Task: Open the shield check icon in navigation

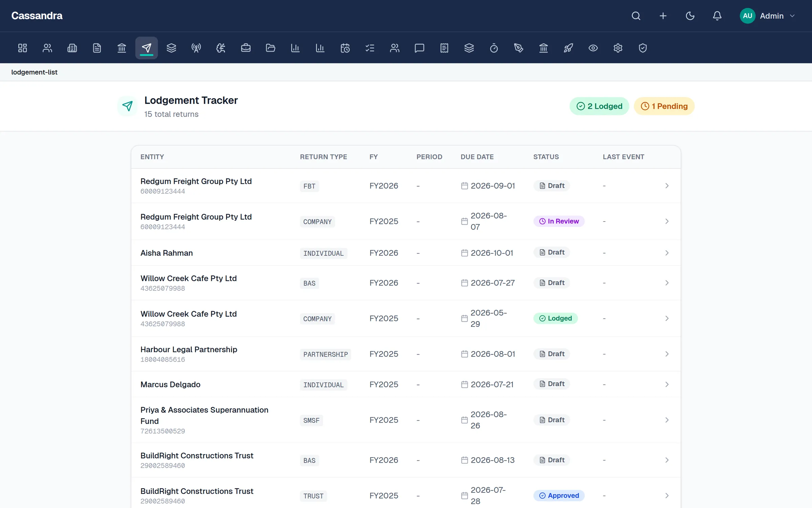Action: pos(643,48)
